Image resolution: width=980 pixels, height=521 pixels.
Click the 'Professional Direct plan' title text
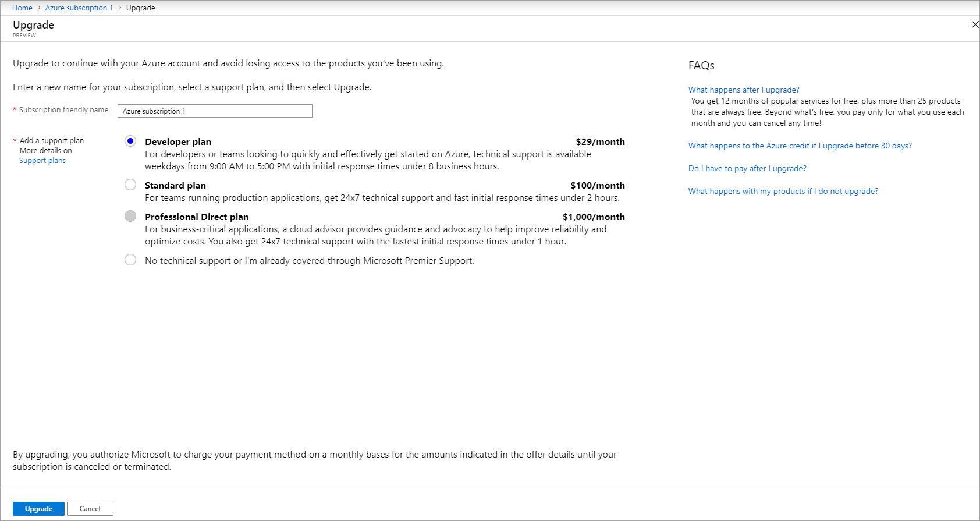197,217
